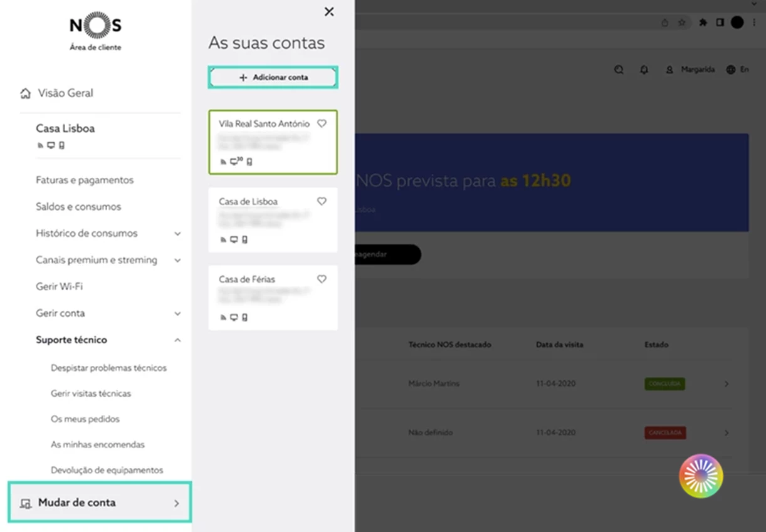Mark Casa de Férias as favorite
The width and height of the screenshot is (766, 532).
click(x=322, y=279)
